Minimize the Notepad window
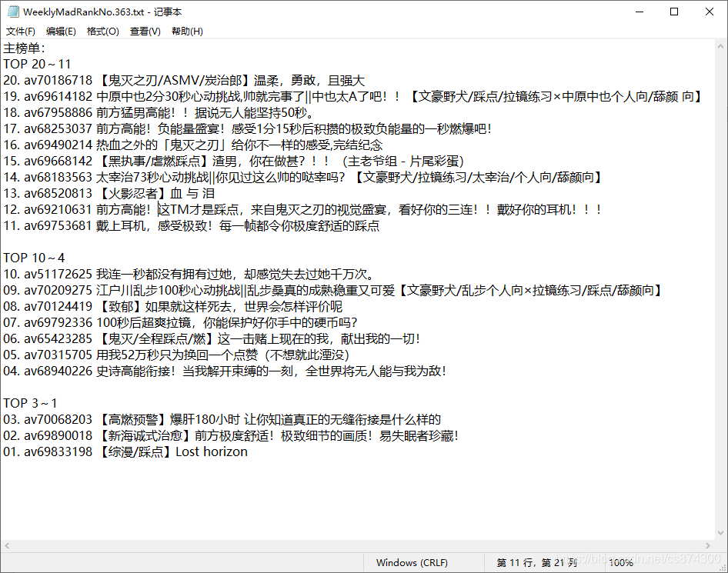This screenshot has width=728, height=573. [x=640, y=12]
